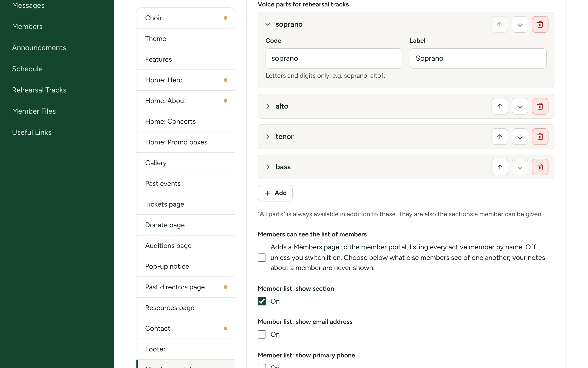Select the Theme settings tab
Screen dimensions: 588x368
coord(185,39)
